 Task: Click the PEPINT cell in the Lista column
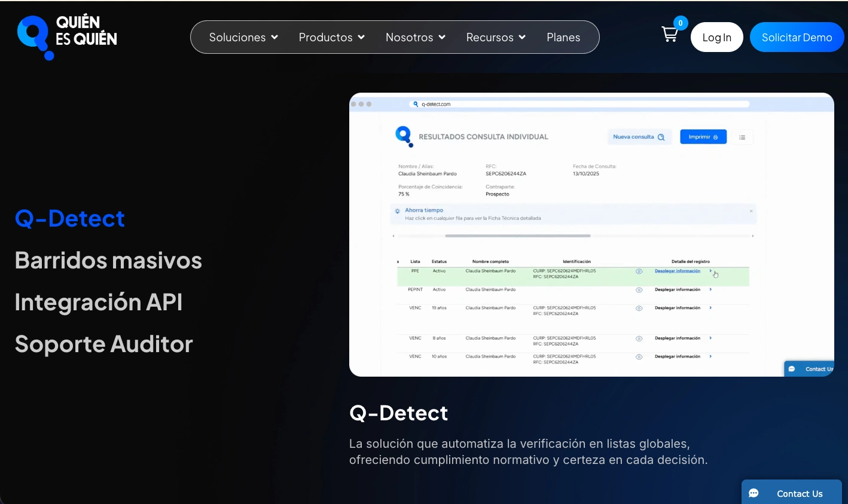coord(415,289)
